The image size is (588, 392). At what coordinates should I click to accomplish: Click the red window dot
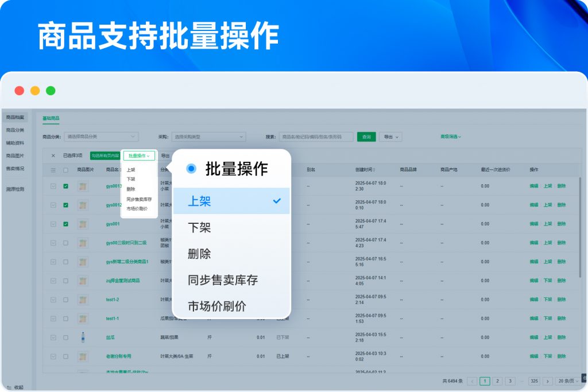[x=20, y=91]
